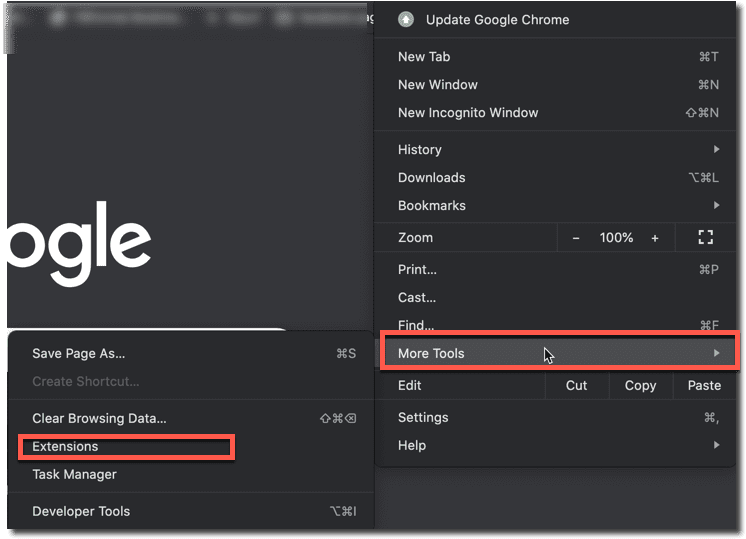Click the 100% zoom value
The image size is (746, 539).
[616, 237]
